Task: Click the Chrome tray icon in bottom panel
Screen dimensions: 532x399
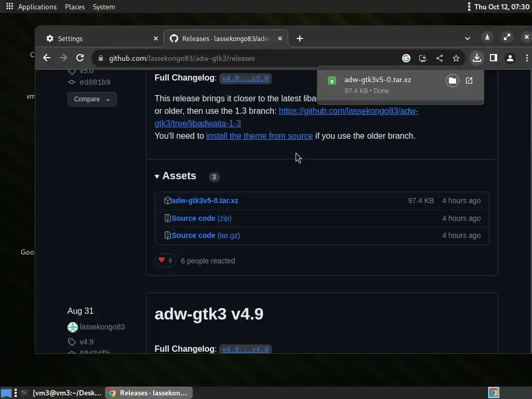Action: 494,393
